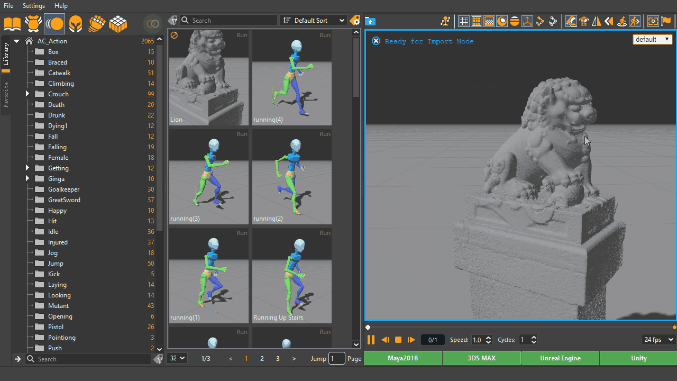Open the book-shaped library icon

pos(12,23)
